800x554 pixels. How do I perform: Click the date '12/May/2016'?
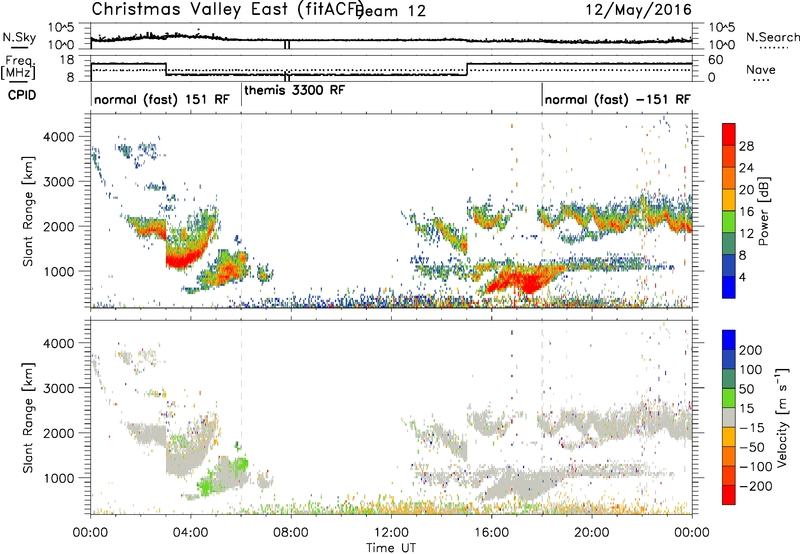coord(638,9)
